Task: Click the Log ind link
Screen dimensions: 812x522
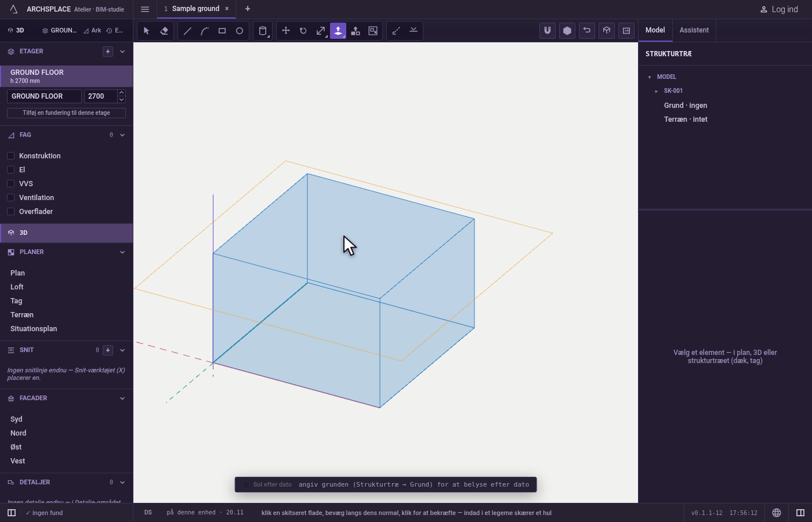Action: (779, 9)
